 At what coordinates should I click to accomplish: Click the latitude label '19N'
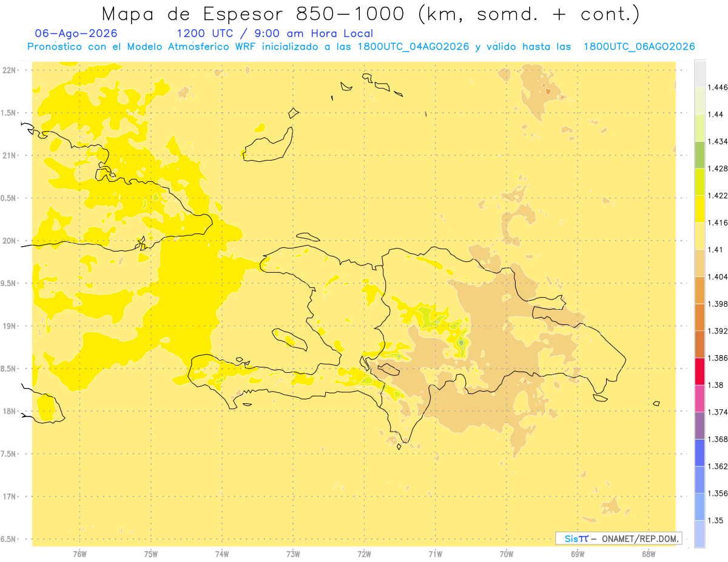[x=9, y=326]
